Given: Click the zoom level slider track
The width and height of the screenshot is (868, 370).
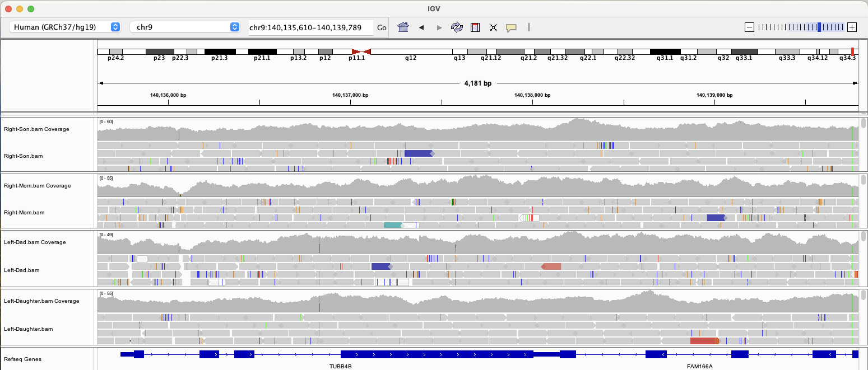Looking at the screenshot, I should 801,27.
